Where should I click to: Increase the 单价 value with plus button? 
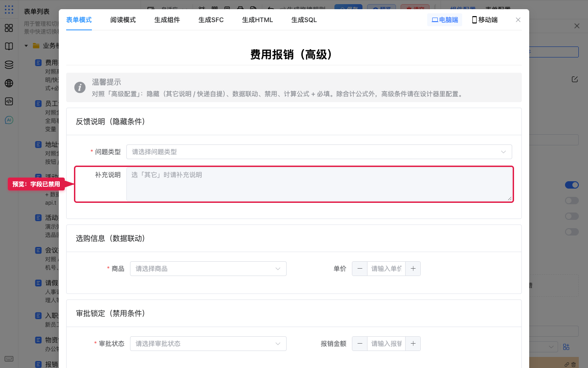click(x=413, y=269)
